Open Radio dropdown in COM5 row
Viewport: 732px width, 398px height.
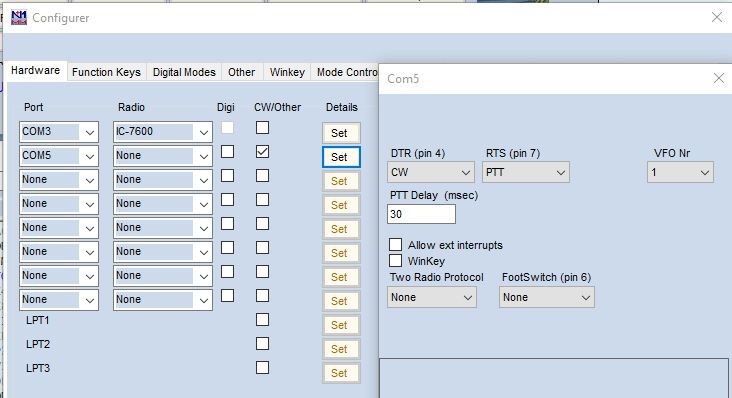point(162,156)
